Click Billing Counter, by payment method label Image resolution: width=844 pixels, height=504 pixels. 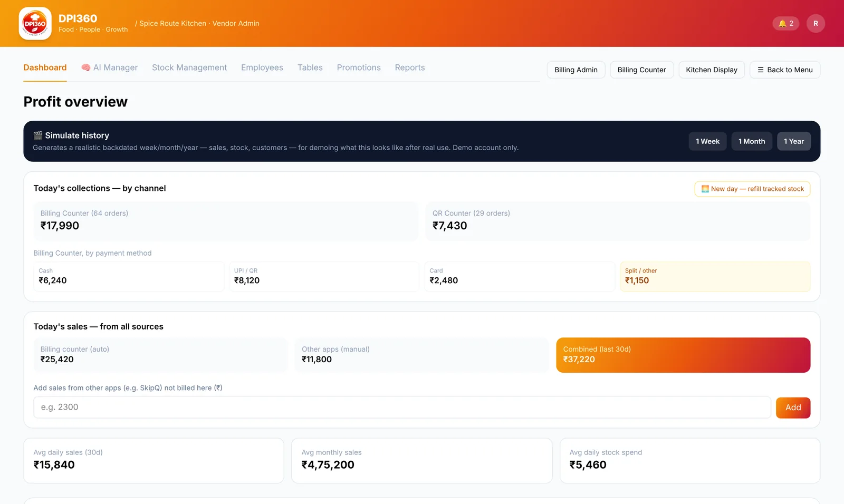92,253
